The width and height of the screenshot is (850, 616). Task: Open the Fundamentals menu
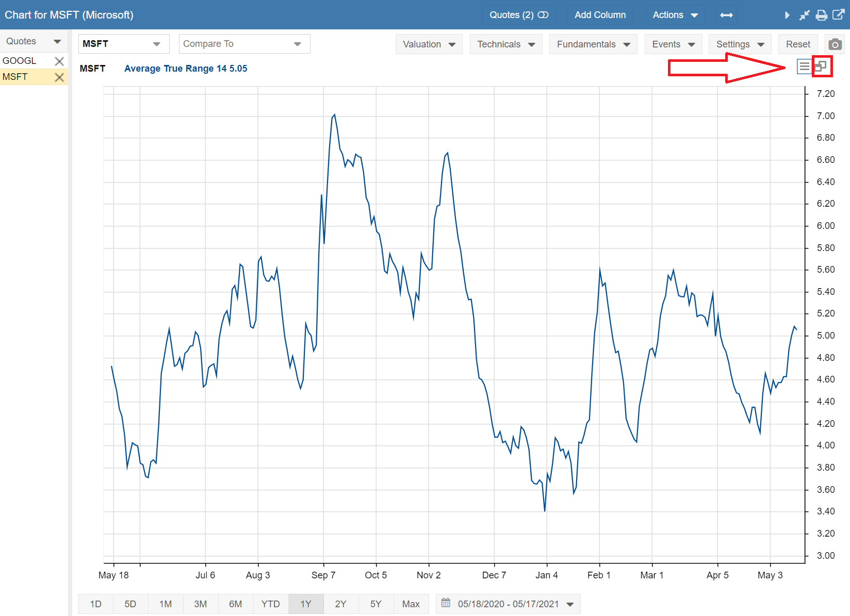(593, 44)
